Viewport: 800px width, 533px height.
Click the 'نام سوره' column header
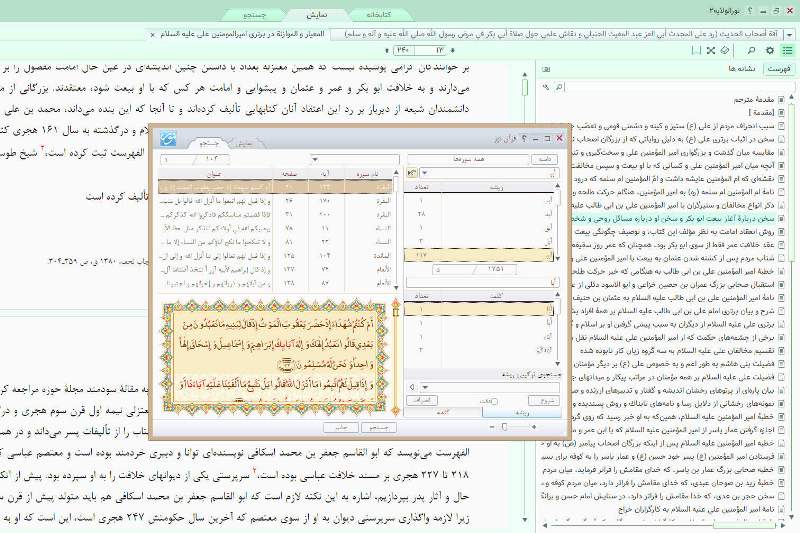click(368, 174)
